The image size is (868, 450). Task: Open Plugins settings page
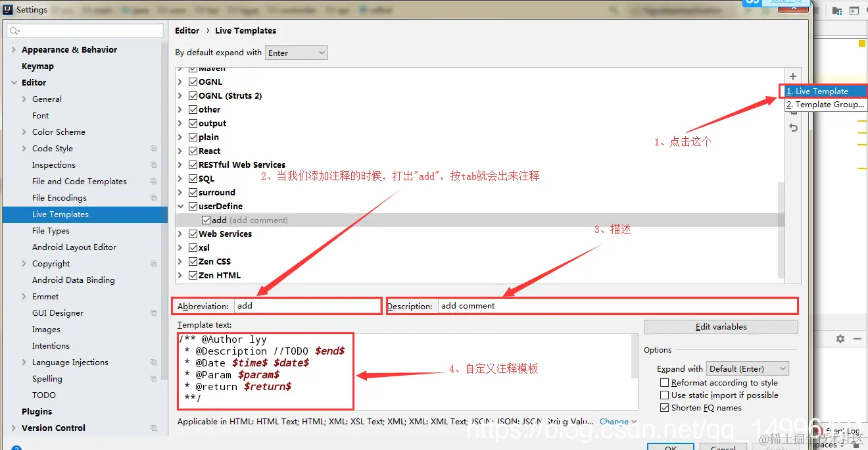coord(37,412)
